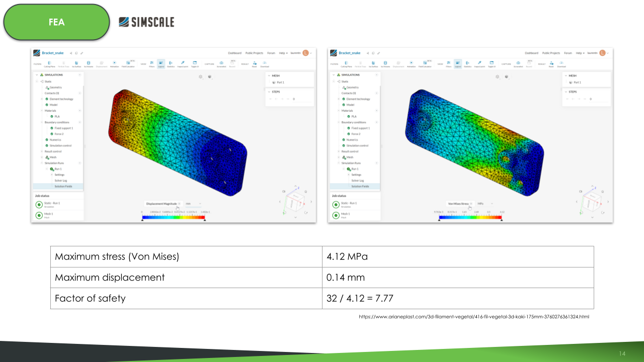Collapse the MESH panel
The image size is (644, 362).
269,75
